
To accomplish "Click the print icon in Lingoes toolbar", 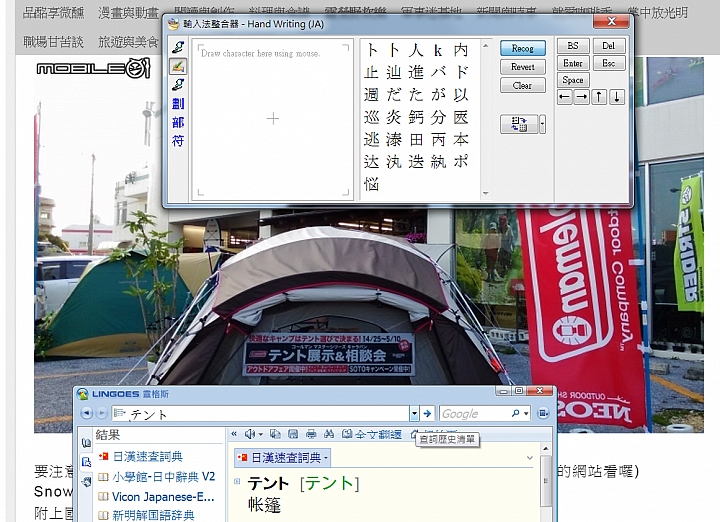I will [311, 433].
